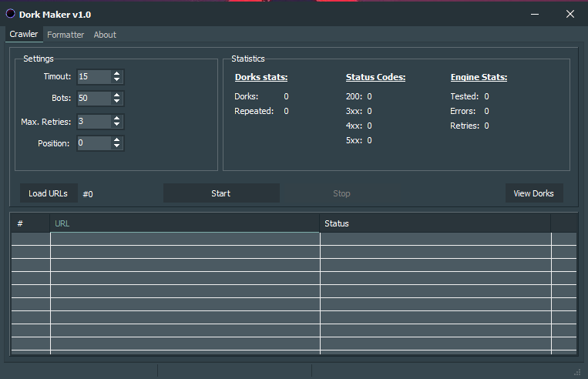Click the Dork Maker app icon
This screenshot has height=379, width=588.
coord(11,14)
